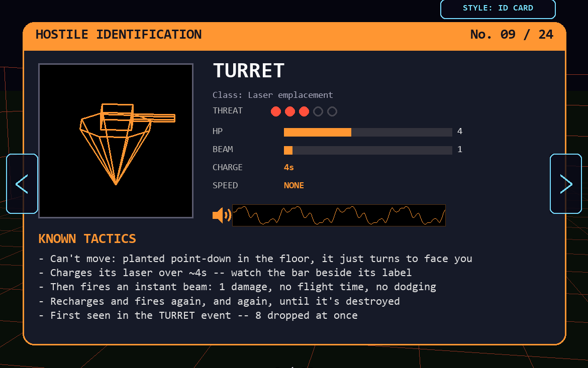Click the CHARGE stat label
The width and height of the screenshot is (588, 368).
click(x=227, y=168)
